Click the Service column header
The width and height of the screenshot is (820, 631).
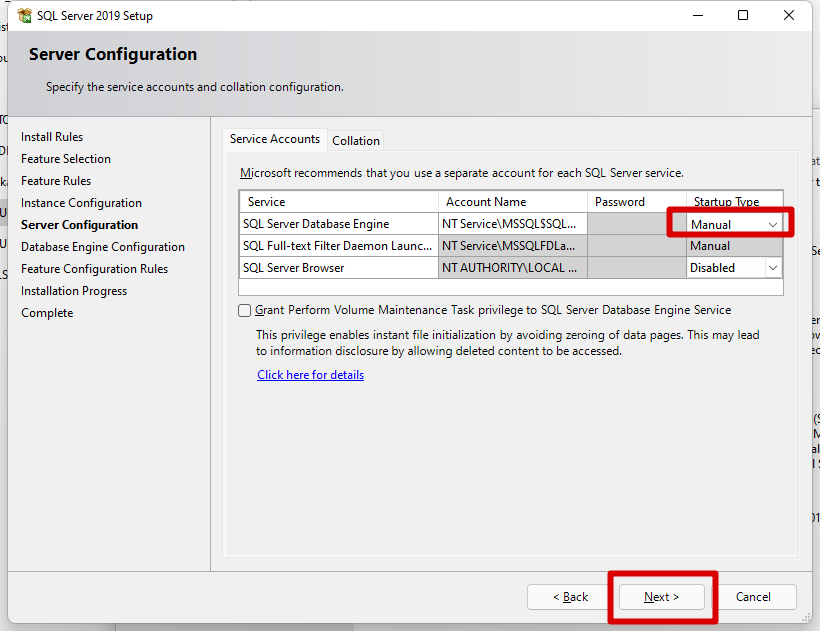338,202
